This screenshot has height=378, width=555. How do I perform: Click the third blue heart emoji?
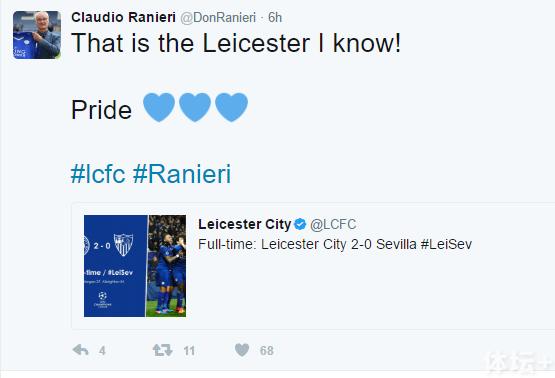(x=231, y=107)
